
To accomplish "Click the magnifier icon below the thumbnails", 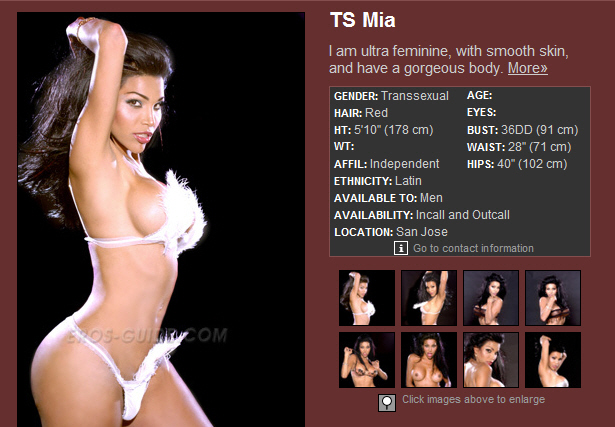I will [x=387, y=402].
